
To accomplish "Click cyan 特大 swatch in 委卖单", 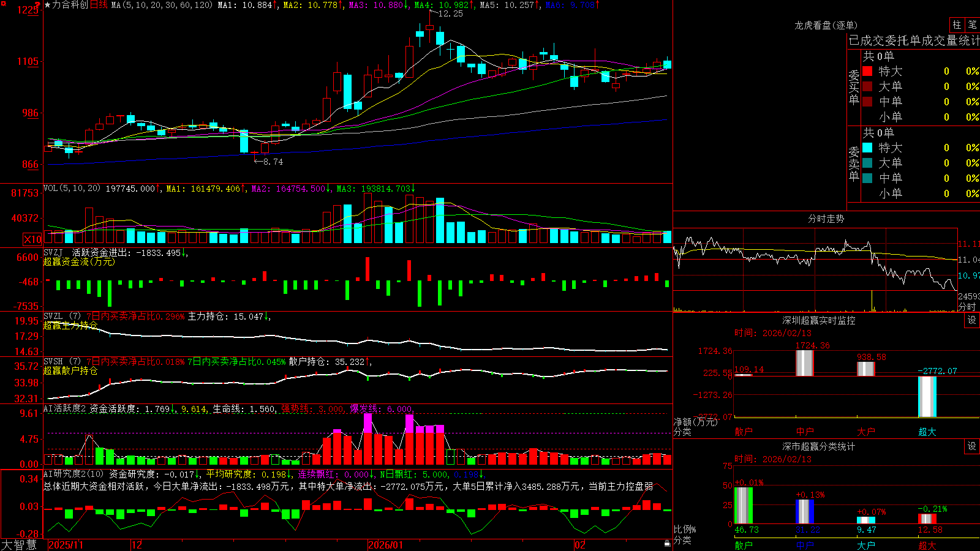I will point(867,148).
